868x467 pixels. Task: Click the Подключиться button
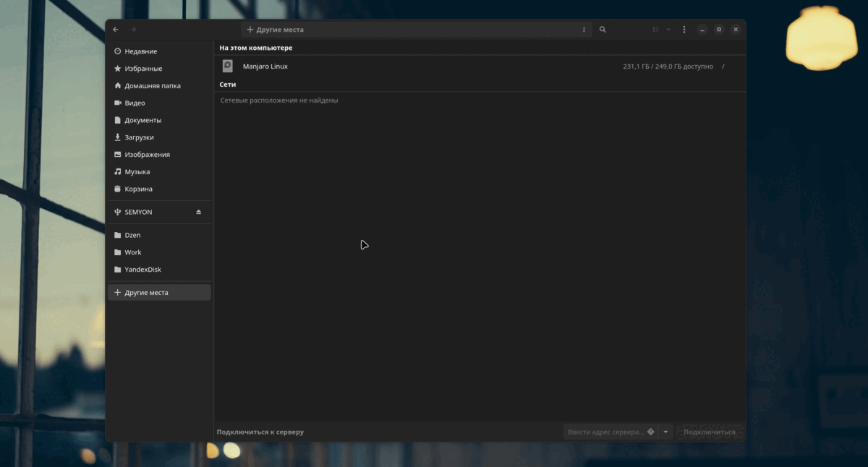pos(710,432)
